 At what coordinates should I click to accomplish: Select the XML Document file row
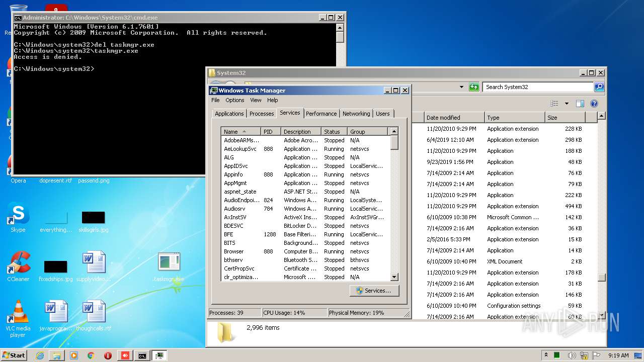pos(505,261)
